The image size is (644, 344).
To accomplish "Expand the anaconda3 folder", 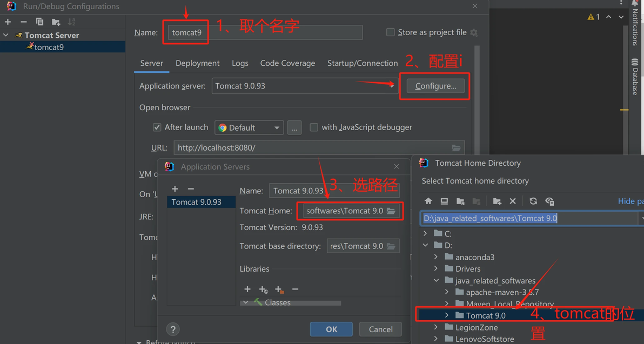I will [436, 257].
